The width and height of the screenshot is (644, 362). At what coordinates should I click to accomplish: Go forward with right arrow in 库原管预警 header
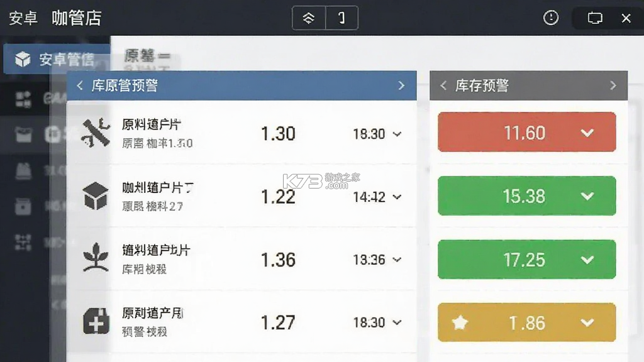(x=401, y=85)
